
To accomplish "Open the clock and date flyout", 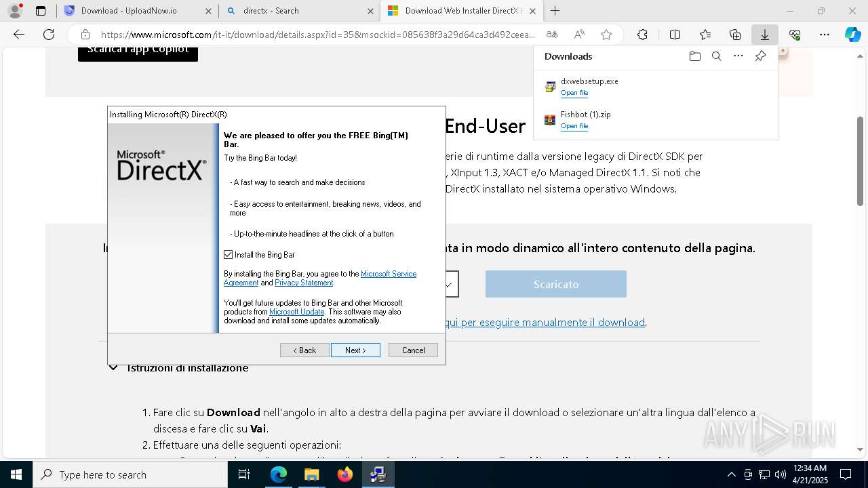I will click(x=810, y=474).
